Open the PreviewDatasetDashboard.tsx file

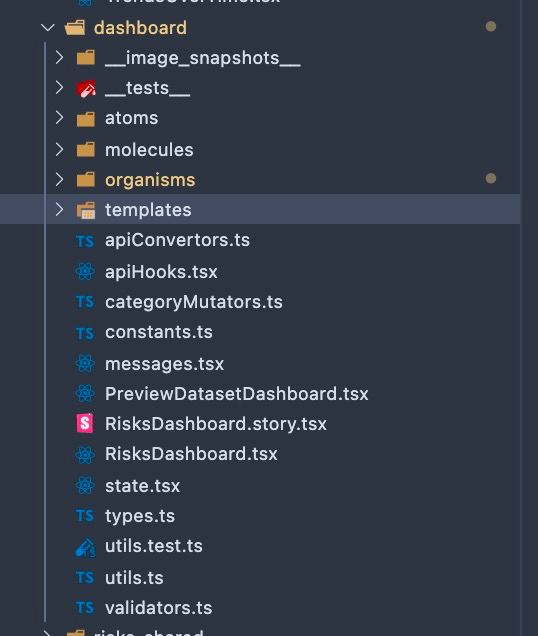point(237,394)
